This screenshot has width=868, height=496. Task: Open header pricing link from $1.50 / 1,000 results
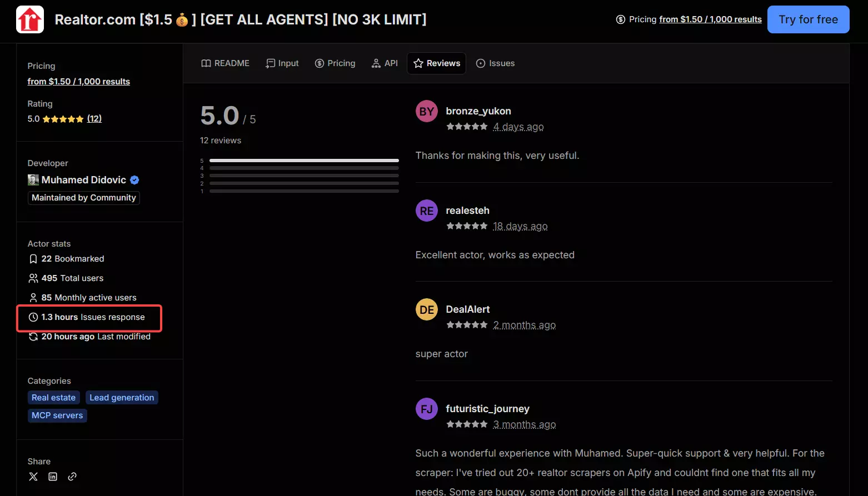point(710,19)
